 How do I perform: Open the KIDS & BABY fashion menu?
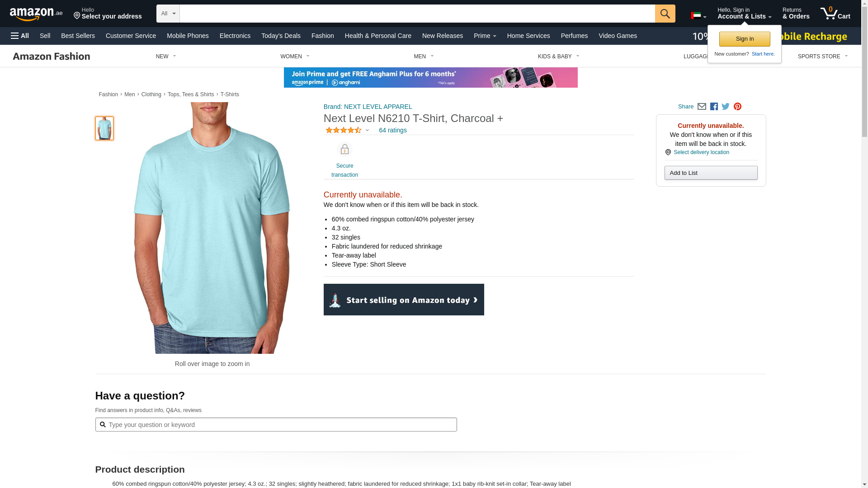[558, 56]
